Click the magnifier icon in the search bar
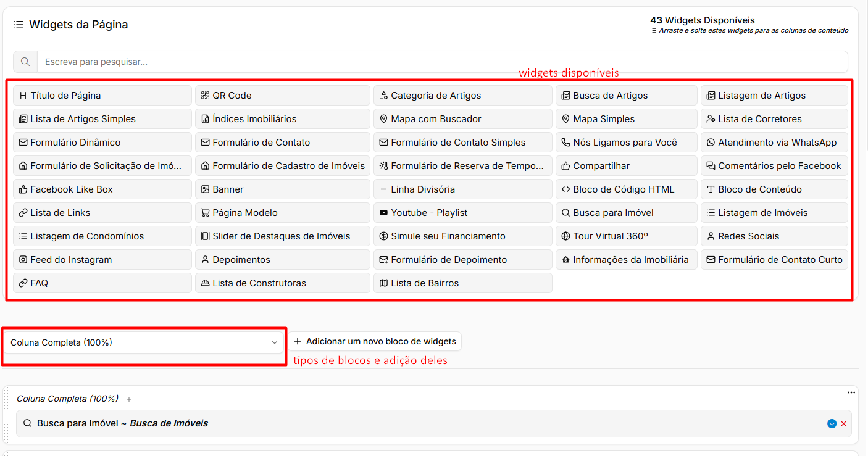Screen dimensions: 868x456 (x=25, y=62)
